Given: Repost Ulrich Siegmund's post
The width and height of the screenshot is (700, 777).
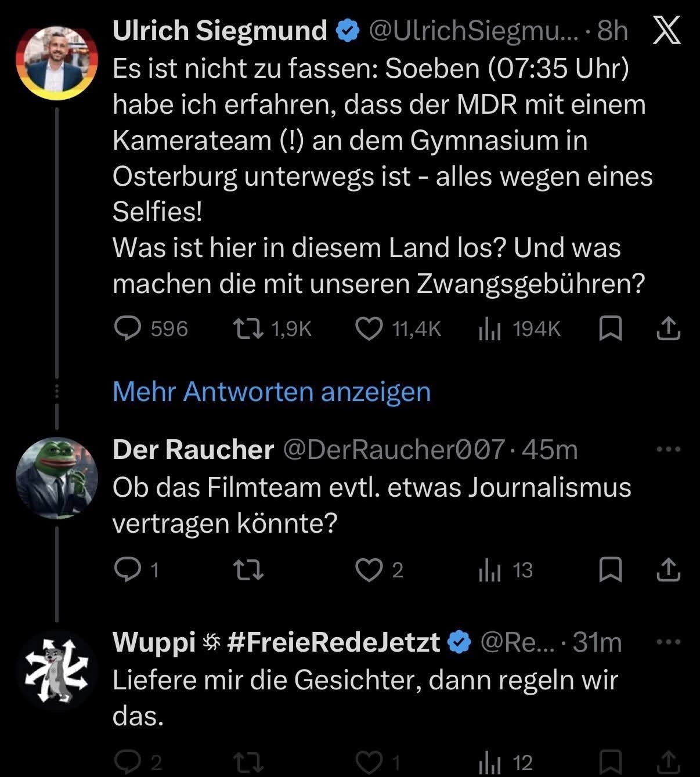Looking at the screenshot, I should point(248,329).
